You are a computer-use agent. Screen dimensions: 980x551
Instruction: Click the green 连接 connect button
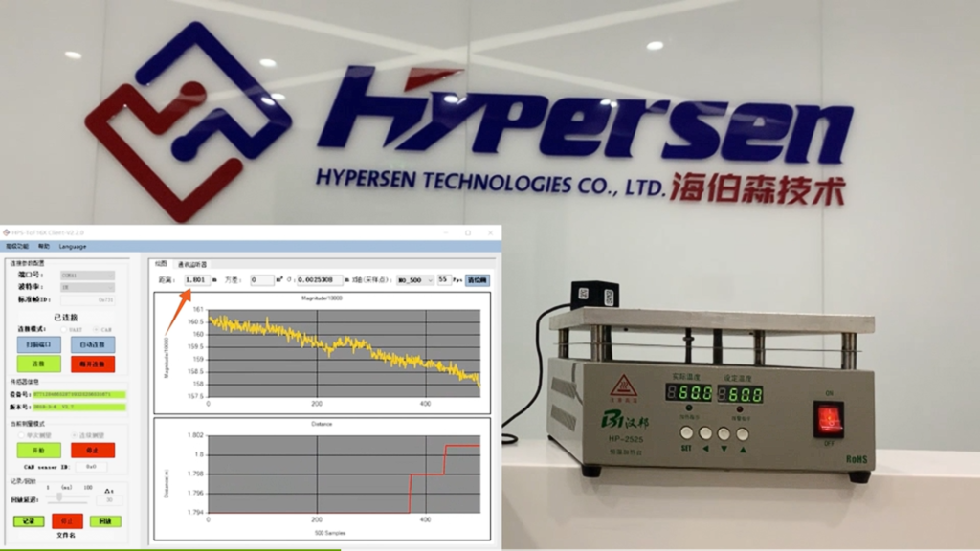[38, 364]
